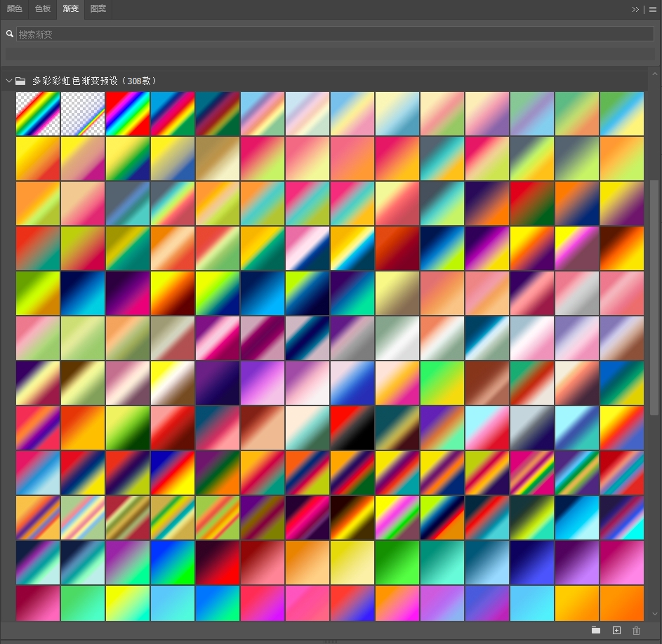Select the 多彩彩虹色渐变预设(308款) group title
This screenshot has height=644, width=662.
coord(94,81)
